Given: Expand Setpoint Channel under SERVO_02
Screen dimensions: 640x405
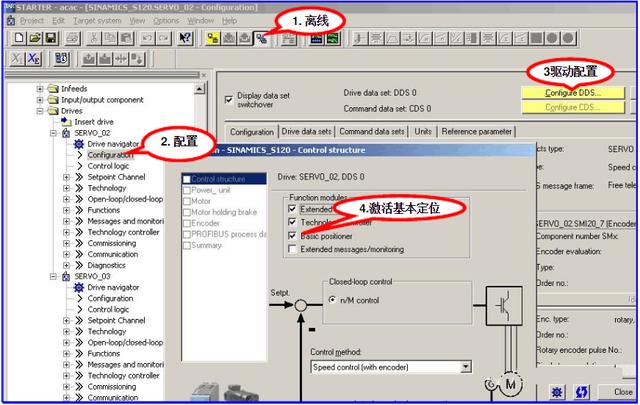Looking at the screenshot, I should point(79,177).
